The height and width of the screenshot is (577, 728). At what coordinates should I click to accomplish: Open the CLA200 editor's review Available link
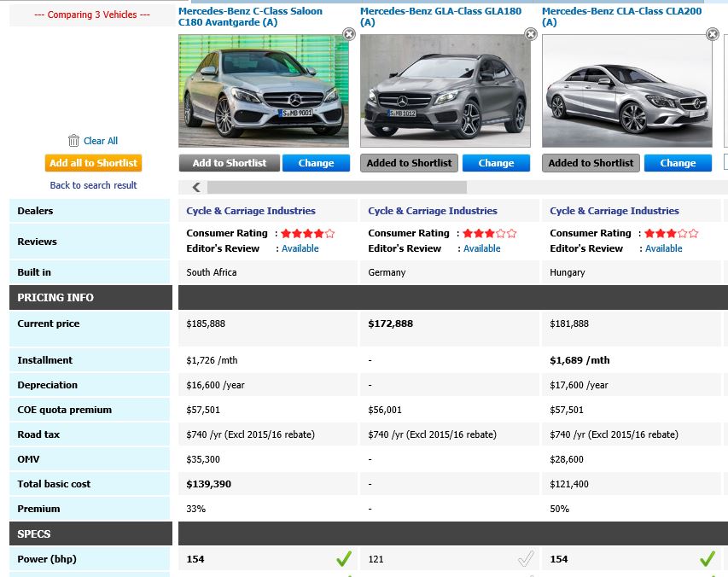click(663, 248)
